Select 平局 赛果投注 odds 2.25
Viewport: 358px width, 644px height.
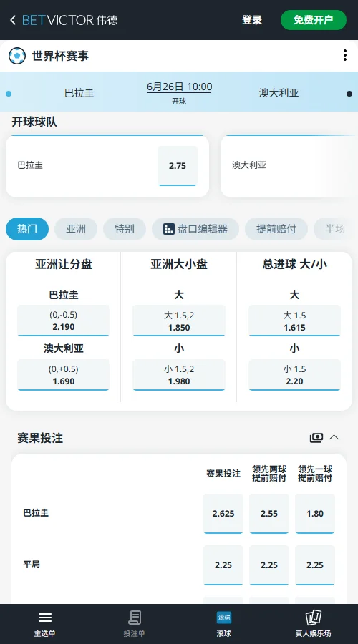point(223,565)
